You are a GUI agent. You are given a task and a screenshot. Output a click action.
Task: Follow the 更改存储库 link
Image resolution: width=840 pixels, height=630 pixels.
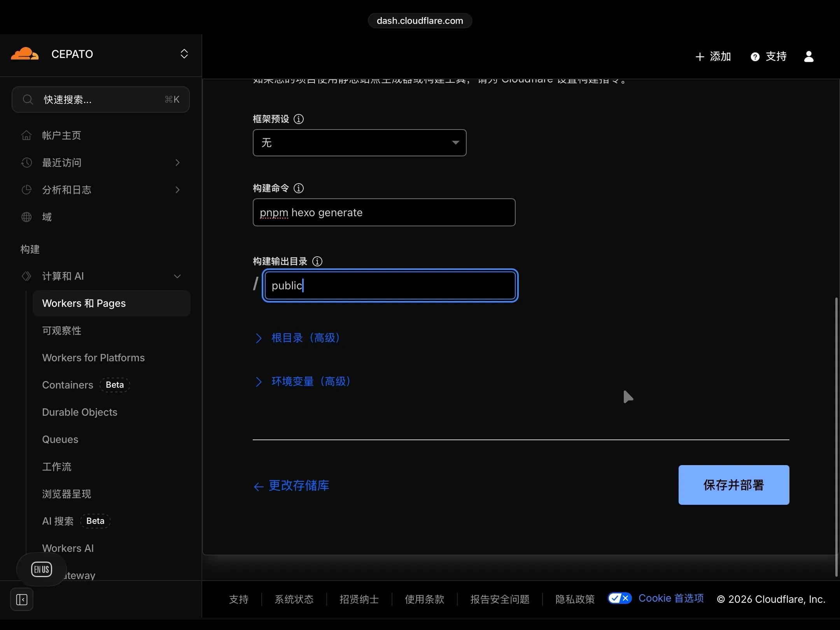click(299, 486)
